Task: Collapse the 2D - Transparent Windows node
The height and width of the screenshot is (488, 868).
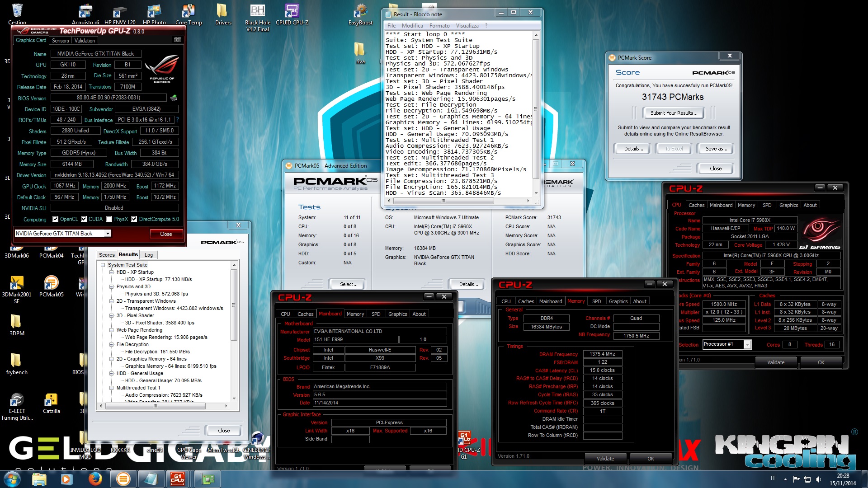Action: click(112, 301)
